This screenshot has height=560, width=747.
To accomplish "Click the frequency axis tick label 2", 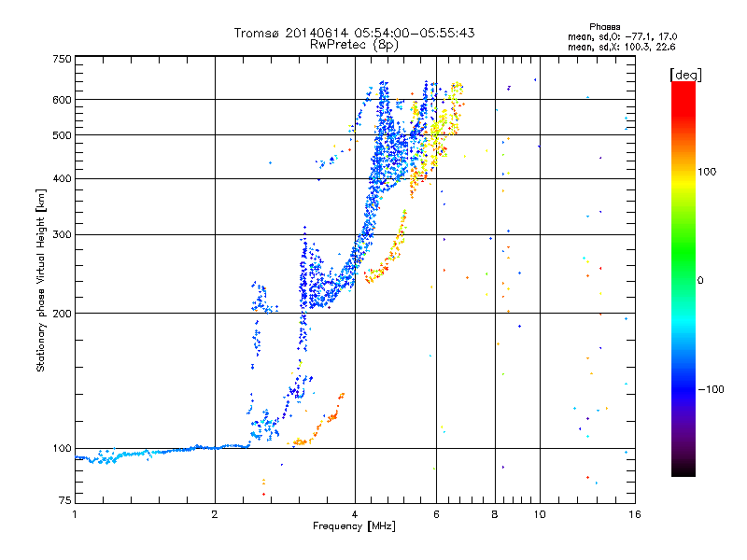I will [x=215, y=514].
